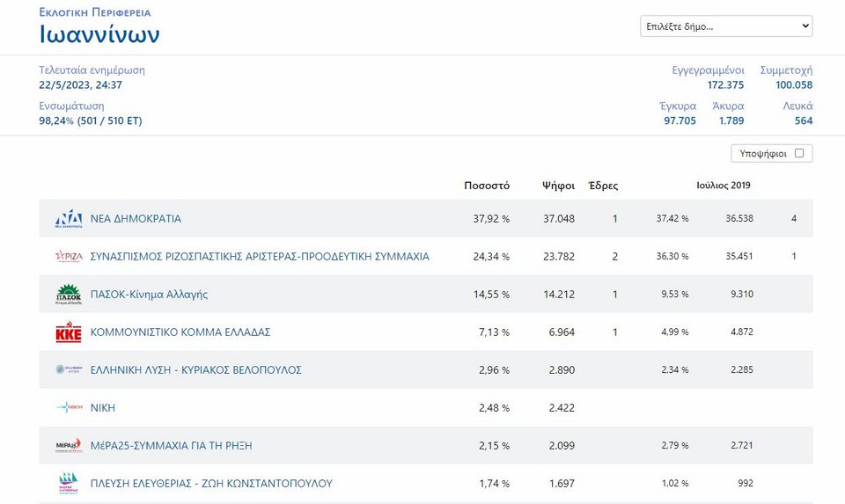
Task: Select the ΠΑΣΟΚ-Κίνημα Αλλαγής party name
Action: (x=149, y=295)
